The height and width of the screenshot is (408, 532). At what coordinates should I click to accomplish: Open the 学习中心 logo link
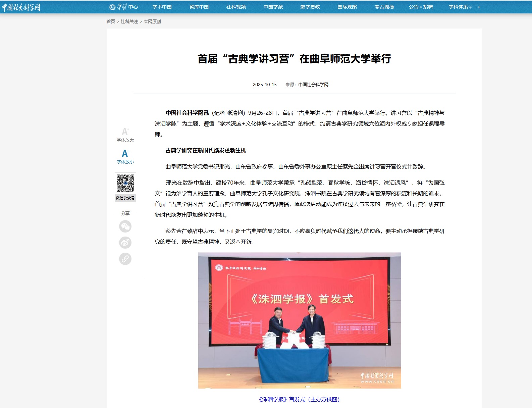[x=124, y=7]
